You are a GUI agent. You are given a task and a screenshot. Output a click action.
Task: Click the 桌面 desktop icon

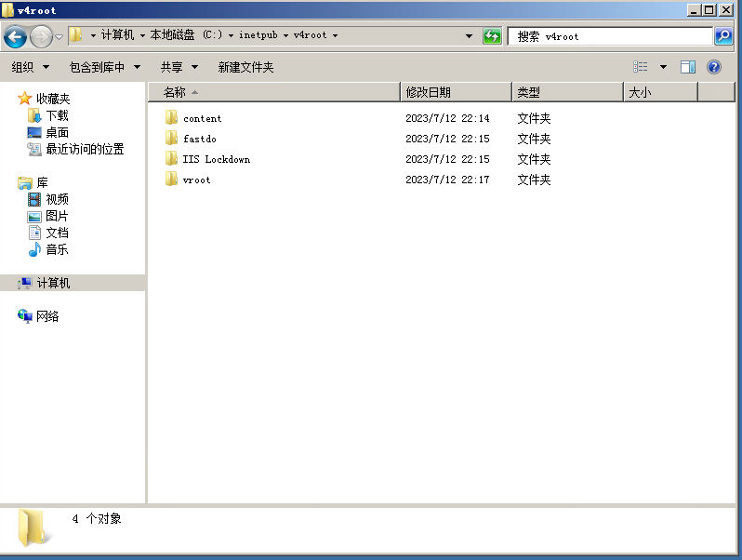pyautogui.click(x=34, y=132)
